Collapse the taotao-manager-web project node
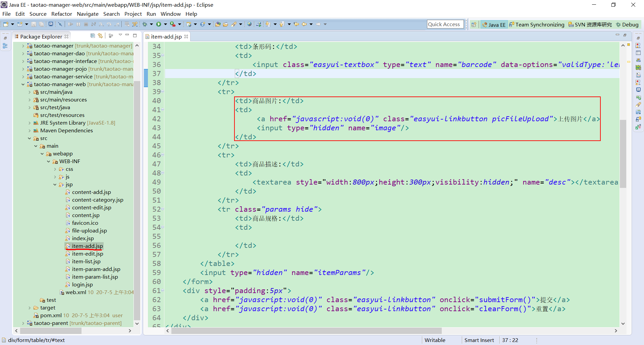Viewport: 644px width, 345px height. 23,84
